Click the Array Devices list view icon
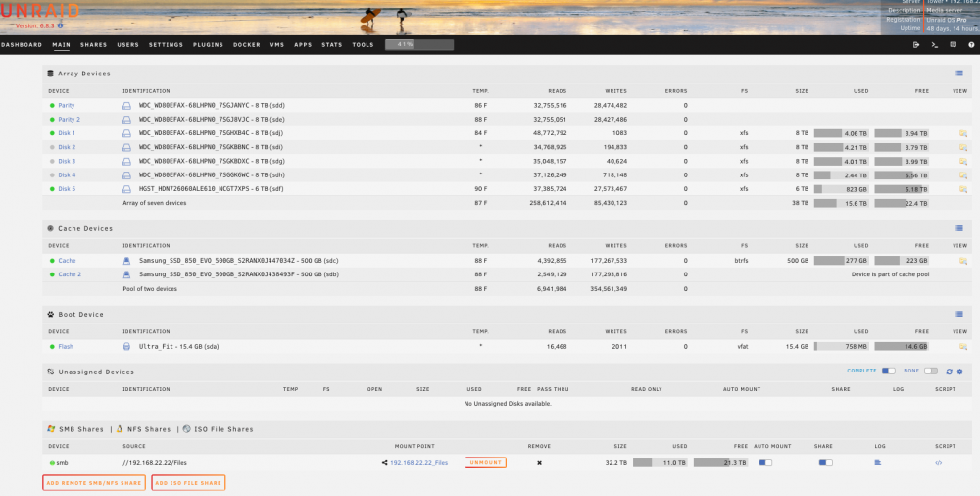This screenshot has width=980, height=496. [x=959, y=74]
